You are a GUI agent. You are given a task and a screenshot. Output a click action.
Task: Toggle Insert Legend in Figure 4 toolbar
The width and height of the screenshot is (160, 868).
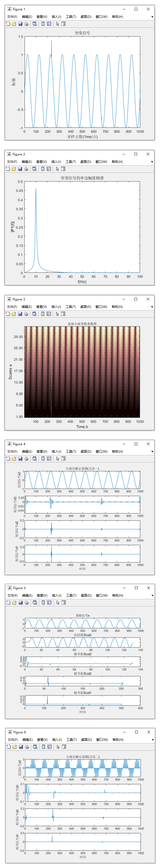49,459
